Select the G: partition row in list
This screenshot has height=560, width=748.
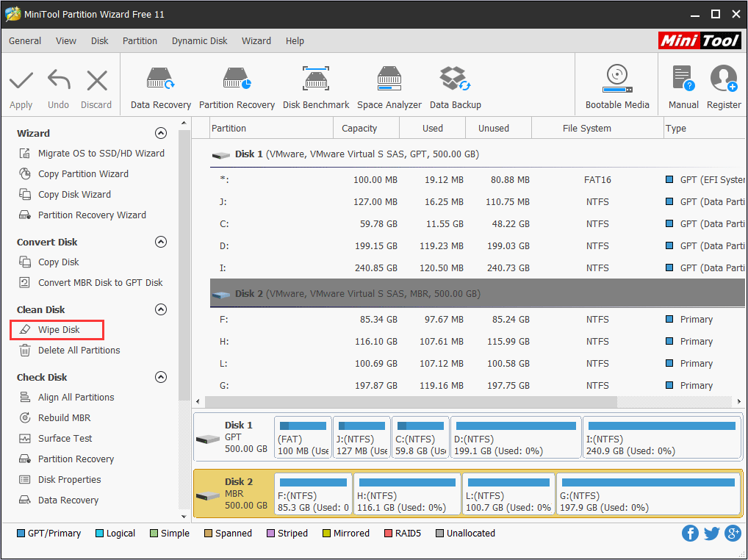(x=477, y=385)
